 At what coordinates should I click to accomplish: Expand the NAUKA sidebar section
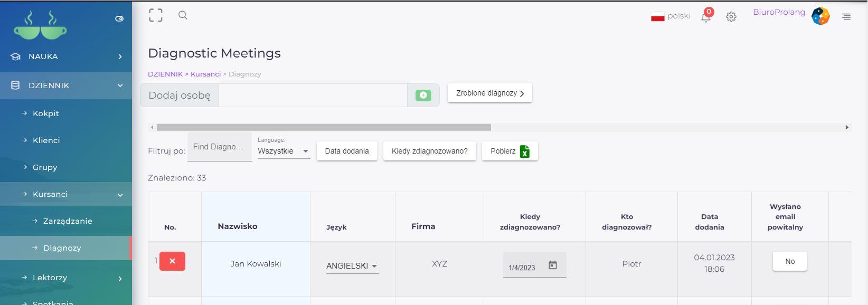[x=66, y=56]
